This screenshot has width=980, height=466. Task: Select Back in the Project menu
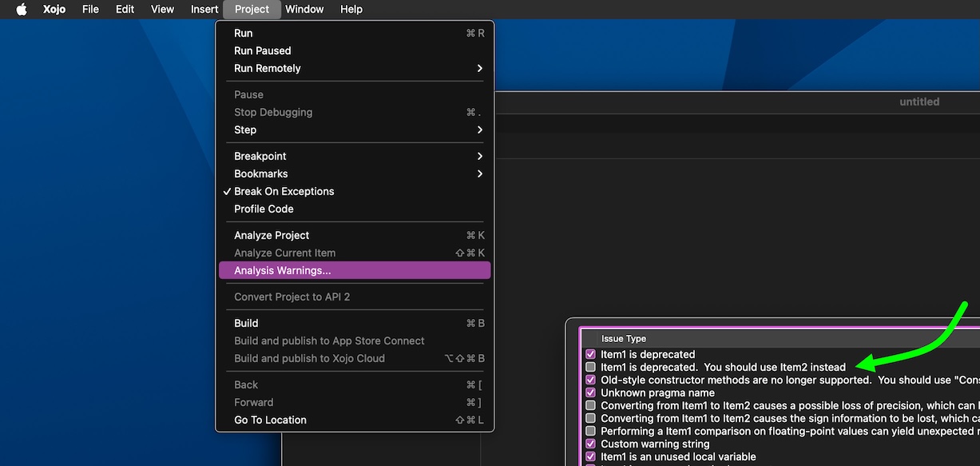[x=355, y=384]
